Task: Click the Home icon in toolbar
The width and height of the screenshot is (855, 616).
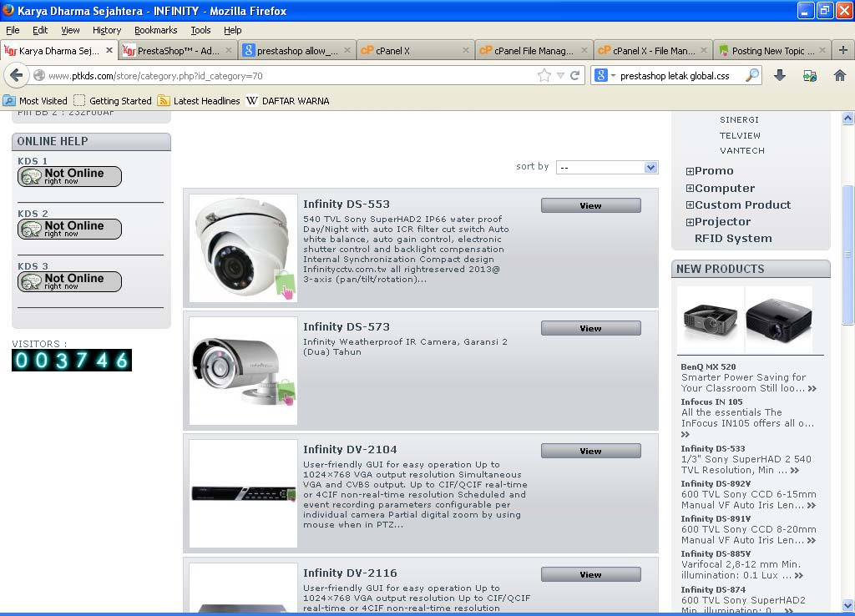Action: tap(840, 75)
